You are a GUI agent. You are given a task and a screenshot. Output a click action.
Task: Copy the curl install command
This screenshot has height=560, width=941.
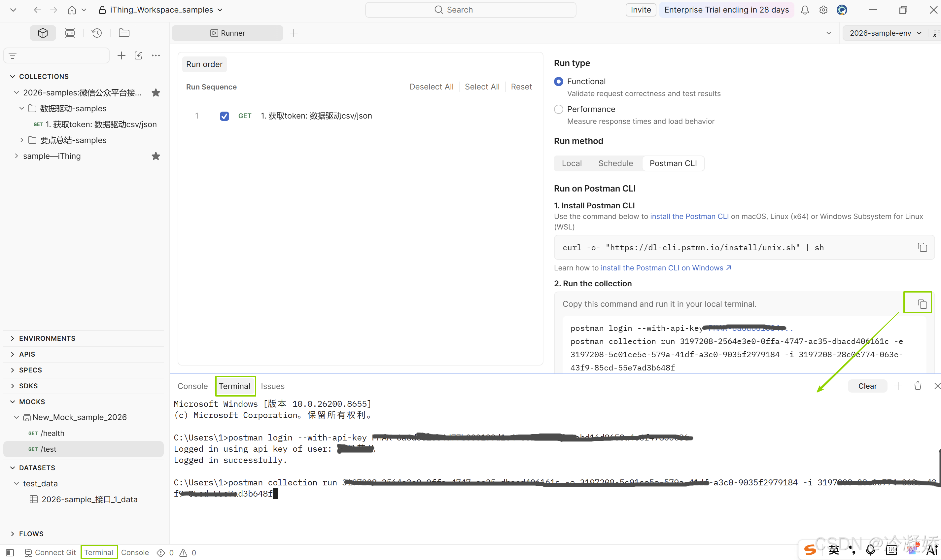point(922,248)
